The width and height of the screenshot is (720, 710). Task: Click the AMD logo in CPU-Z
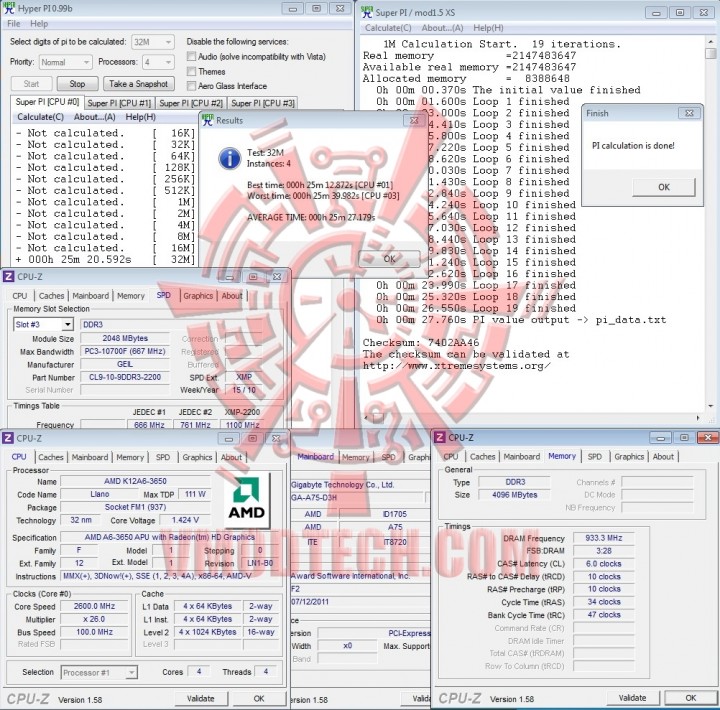coord(247,500)
